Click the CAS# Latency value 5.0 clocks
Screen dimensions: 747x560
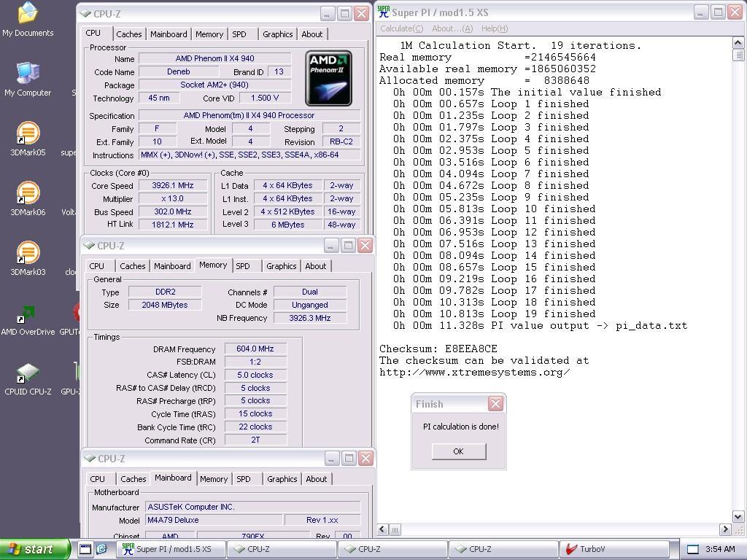pos(255,375)
